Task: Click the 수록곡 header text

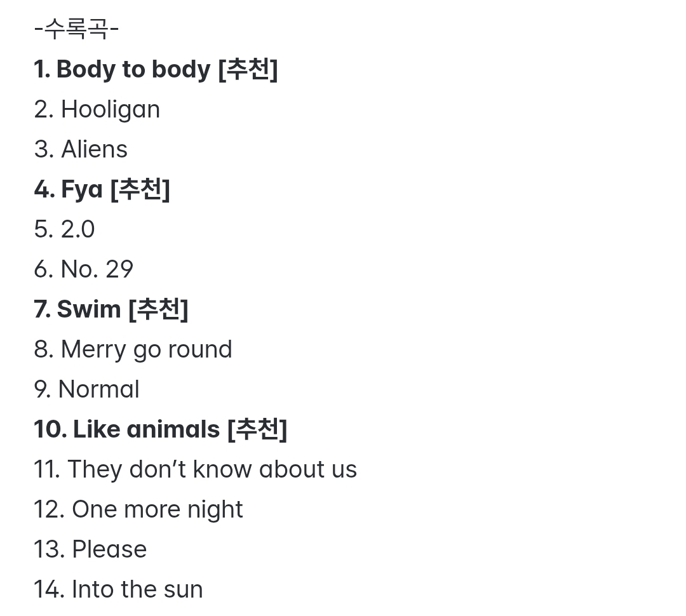Action: tap(76, 29)
